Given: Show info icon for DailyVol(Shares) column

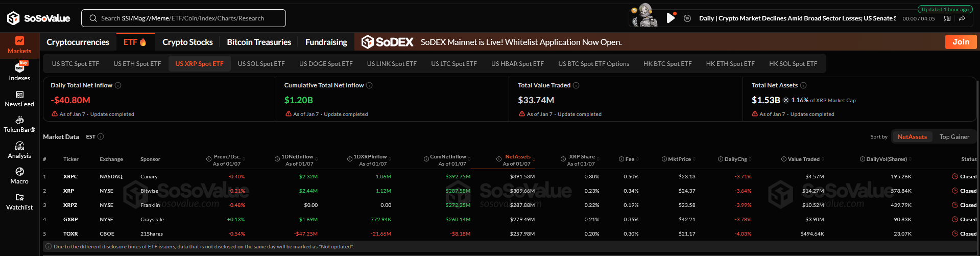Looking at the screenshot, I should [862, 159].
